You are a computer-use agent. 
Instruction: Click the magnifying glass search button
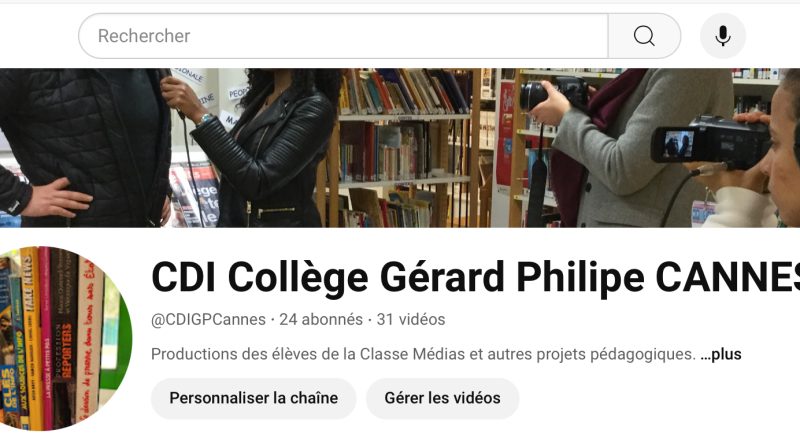click(x=644, y=36)
